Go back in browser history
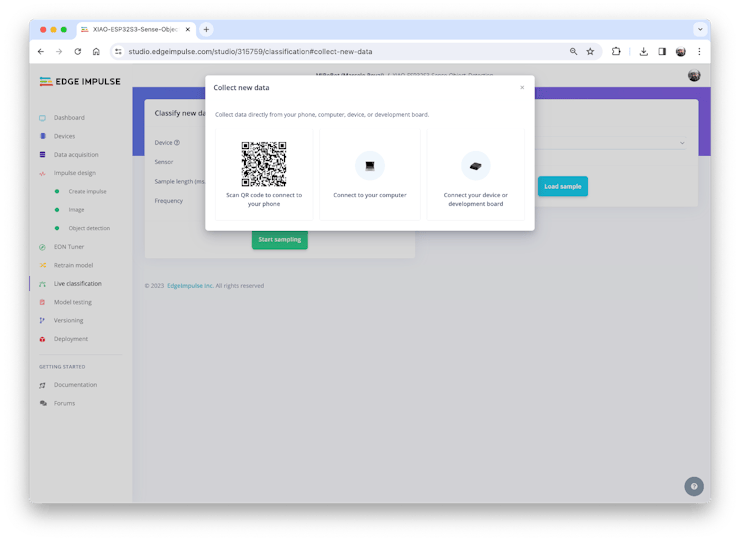Viewport: 740px width, 541px height. tap(41, 51)
